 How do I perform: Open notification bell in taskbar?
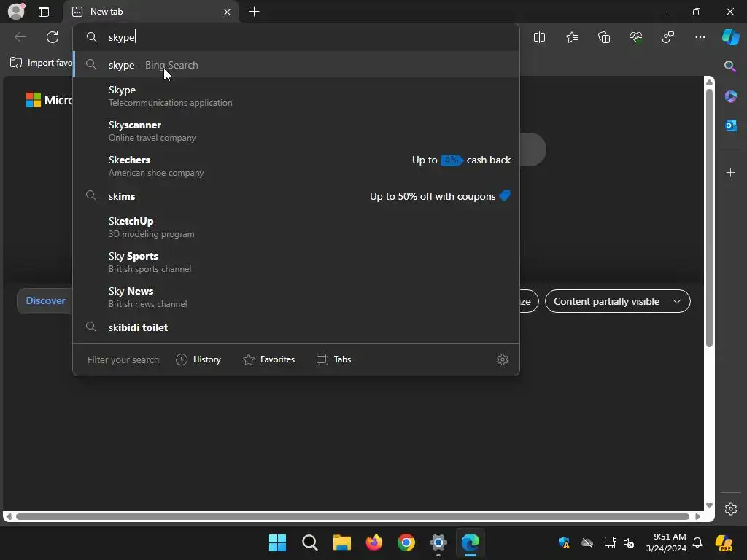pyautogui.click(x=697, y=542)
